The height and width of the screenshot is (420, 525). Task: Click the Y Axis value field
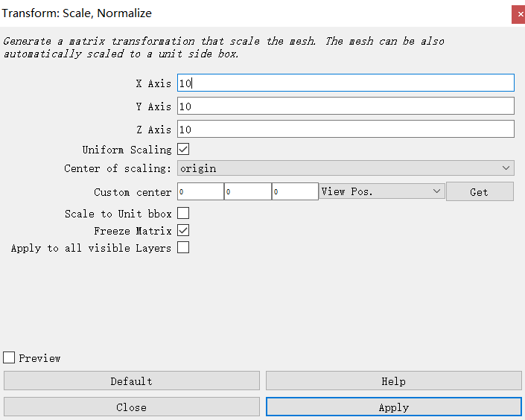(346, 106)
